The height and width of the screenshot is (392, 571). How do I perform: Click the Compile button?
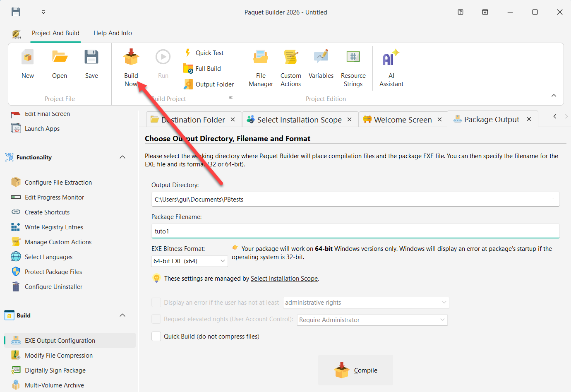point(355,370)
